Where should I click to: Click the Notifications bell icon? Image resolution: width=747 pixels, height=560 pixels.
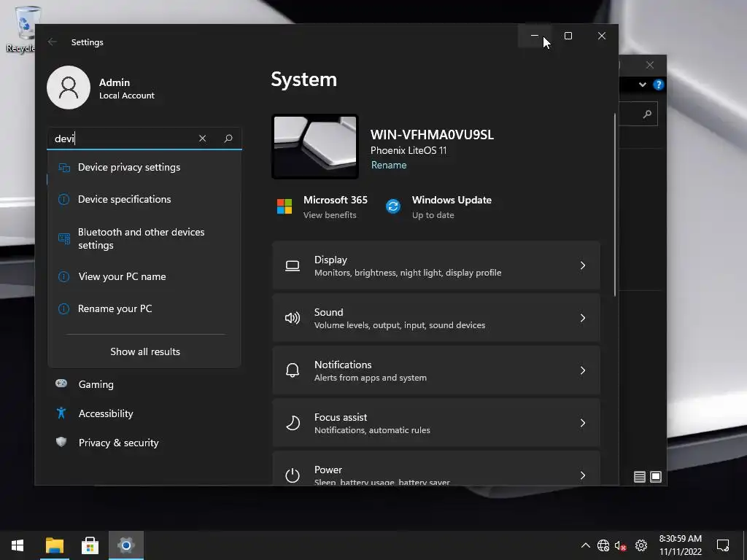tap(293, 370)
